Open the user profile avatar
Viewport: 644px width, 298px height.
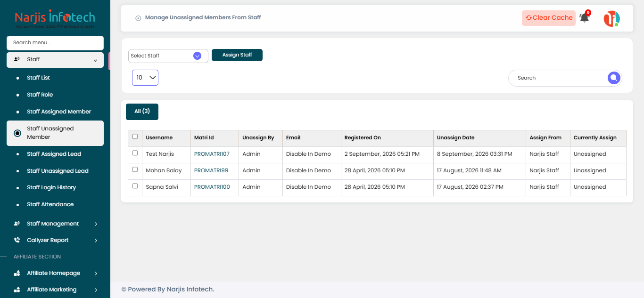pyautogui.click(x=611, y=18)
